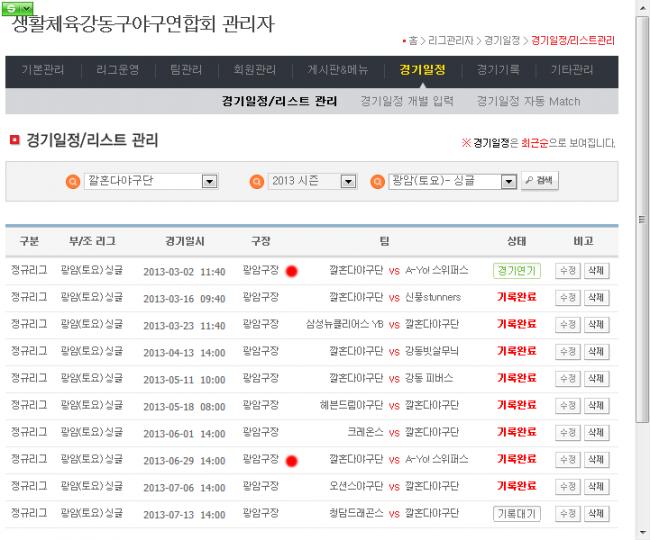Click the 경기일정 breadcrumb link
Screen dimensions: 650x540
click(x=502, y=41)
